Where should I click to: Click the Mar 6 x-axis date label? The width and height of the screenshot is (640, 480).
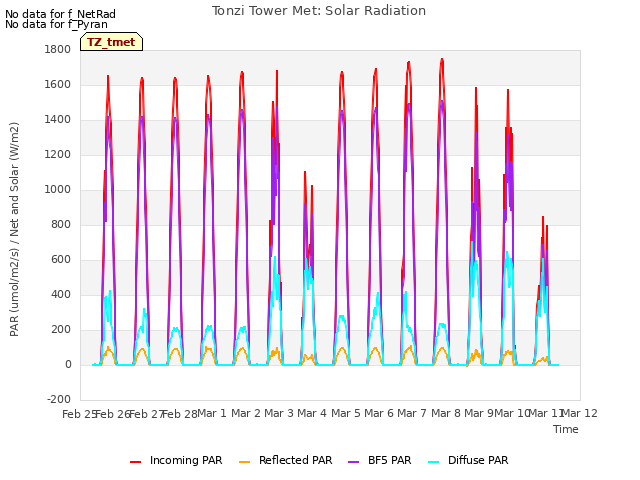[379, 413]
